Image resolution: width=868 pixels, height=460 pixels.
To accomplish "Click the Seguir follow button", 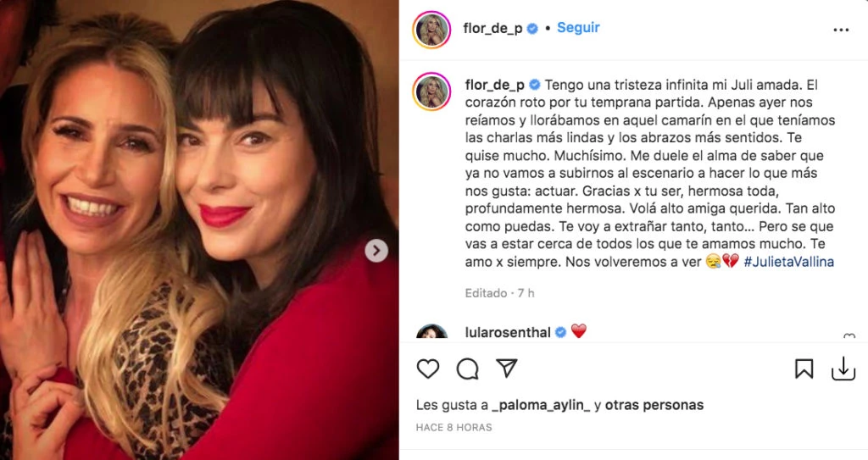I will [x=578, y=28].
